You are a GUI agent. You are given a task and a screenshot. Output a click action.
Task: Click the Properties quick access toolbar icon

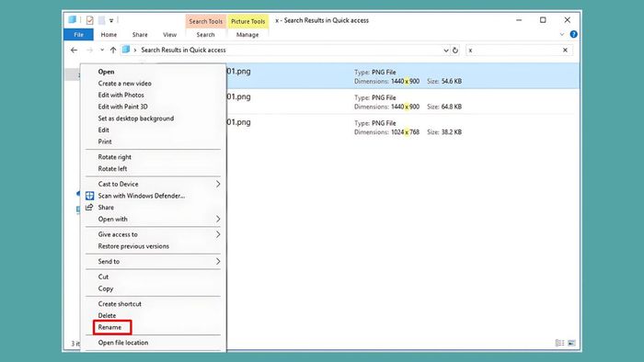89,19
